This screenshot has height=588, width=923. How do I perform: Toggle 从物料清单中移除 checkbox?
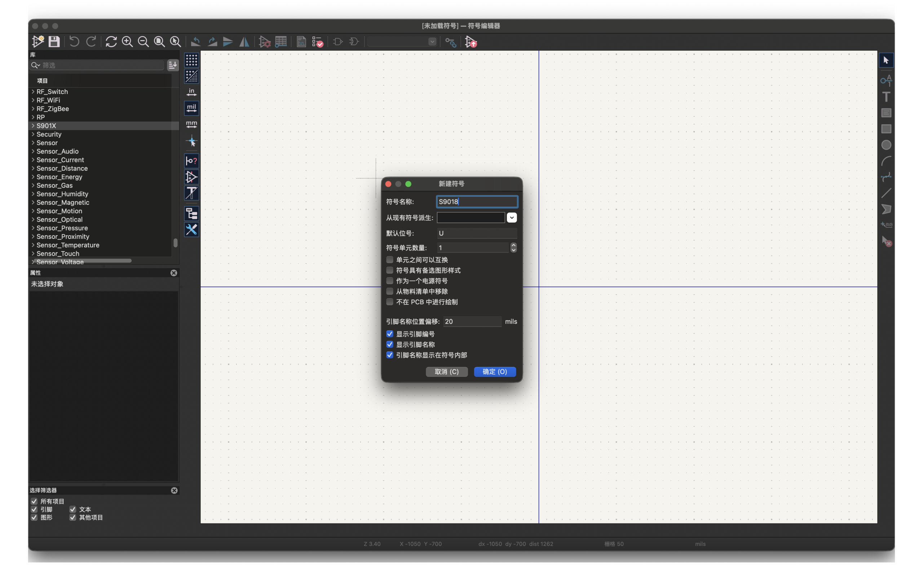pos(390,291)
